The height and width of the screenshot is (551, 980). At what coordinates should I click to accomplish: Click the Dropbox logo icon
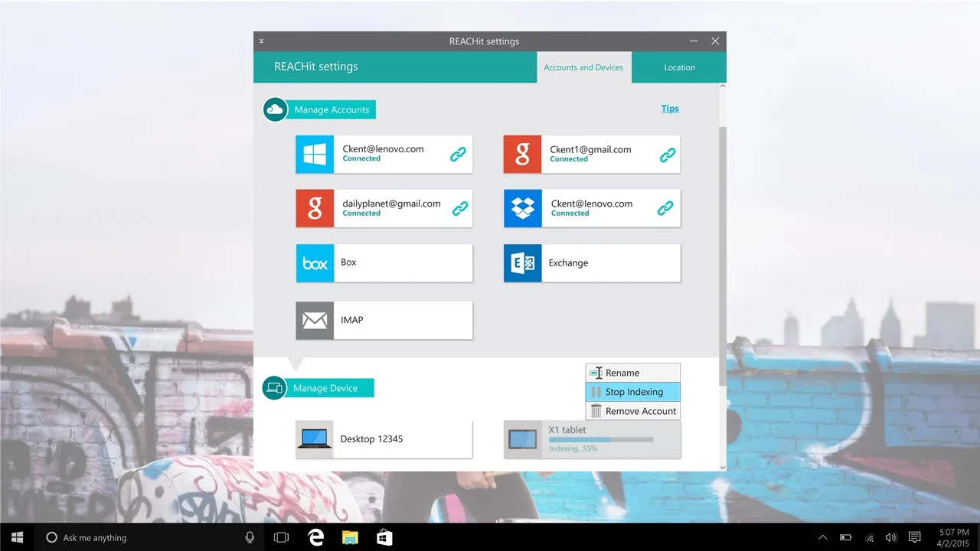[522, 209]
